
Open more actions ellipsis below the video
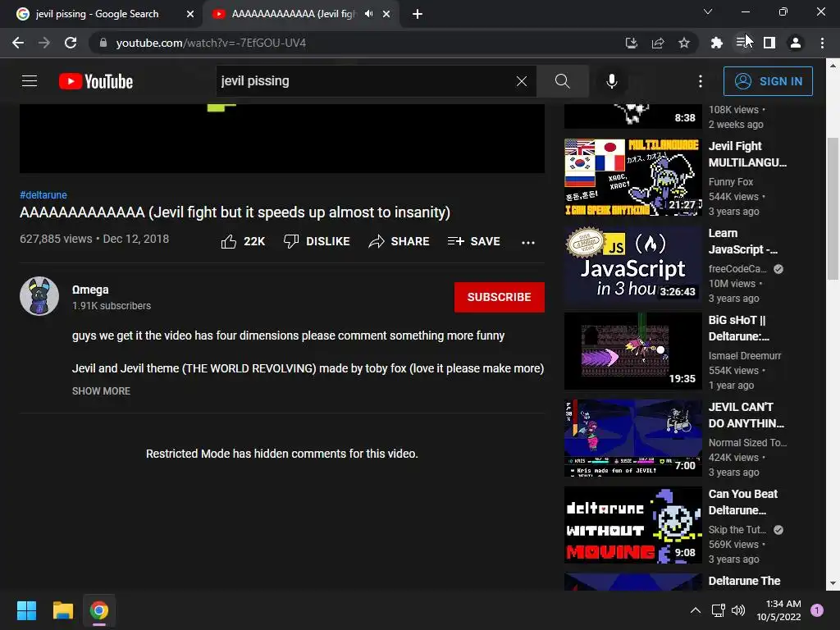tap(528, 243)
